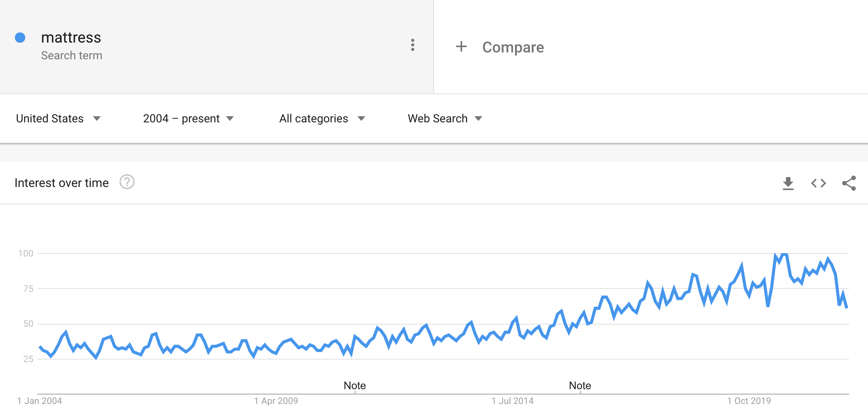The width and height of the screenshot is (868, 415).
Task: Download the Interest over time chart data
Action: 788,183
